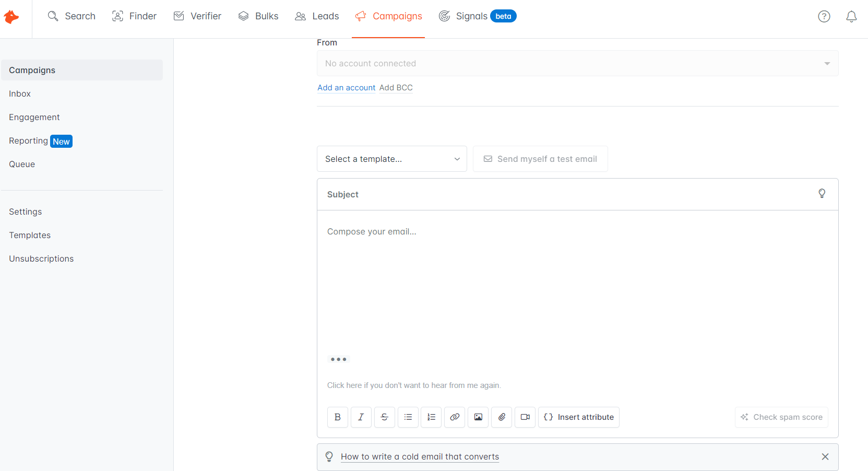Apply strikethrough formatting
868x471 pixels.
(385, 417)
